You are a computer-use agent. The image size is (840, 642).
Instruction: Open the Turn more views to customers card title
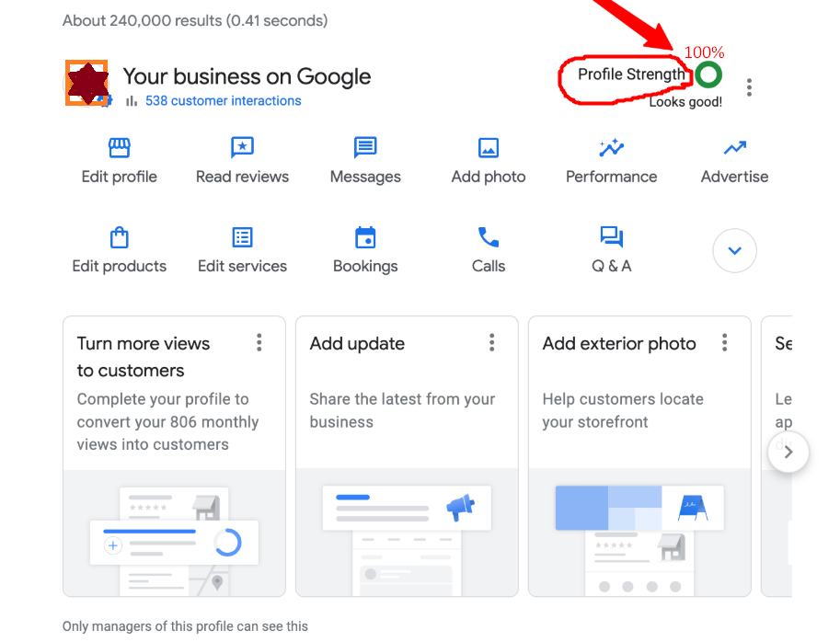click(x=144, y=357)
